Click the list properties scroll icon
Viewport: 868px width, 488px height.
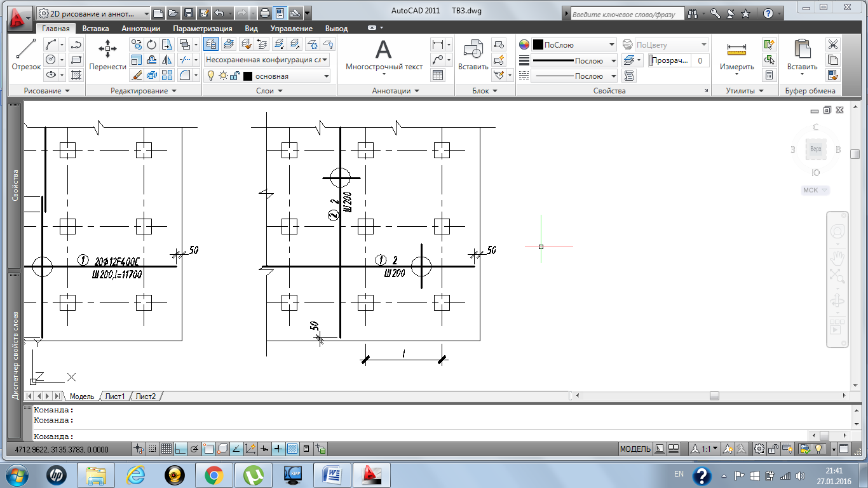pyautogui.click(x=630, y=76)
